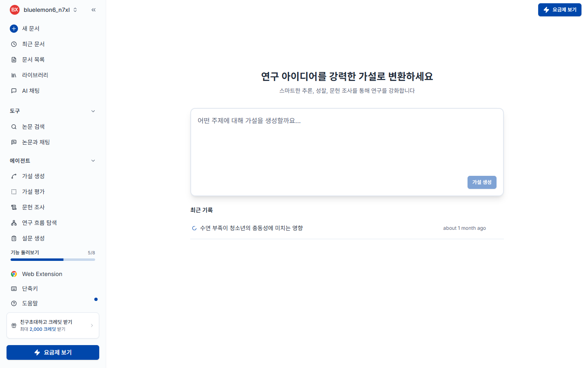This screenshot has height=368, width=588.
Task: Click the message icon beside 논문과 채팅
Action: click(14, 142)
